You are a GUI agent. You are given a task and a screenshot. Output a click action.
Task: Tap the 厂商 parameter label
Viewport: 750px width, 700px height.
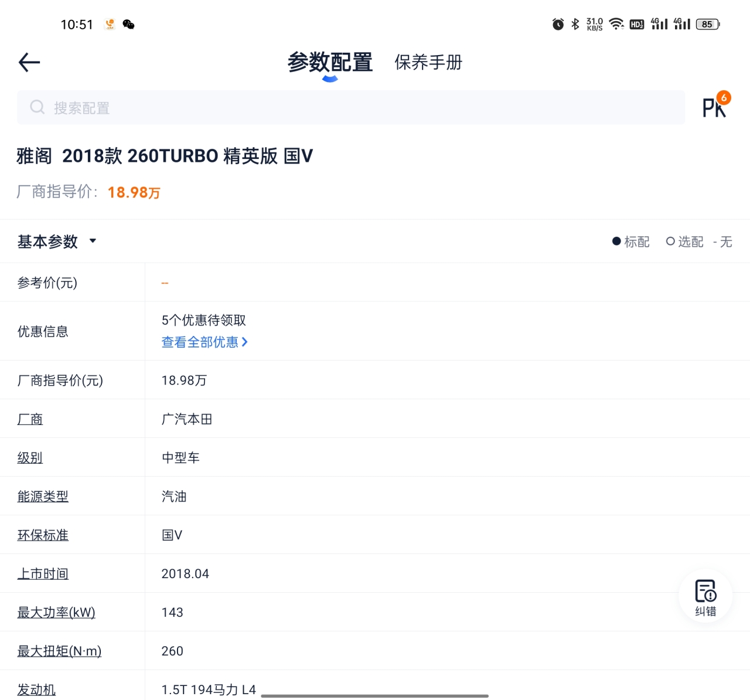coord(30,419)
